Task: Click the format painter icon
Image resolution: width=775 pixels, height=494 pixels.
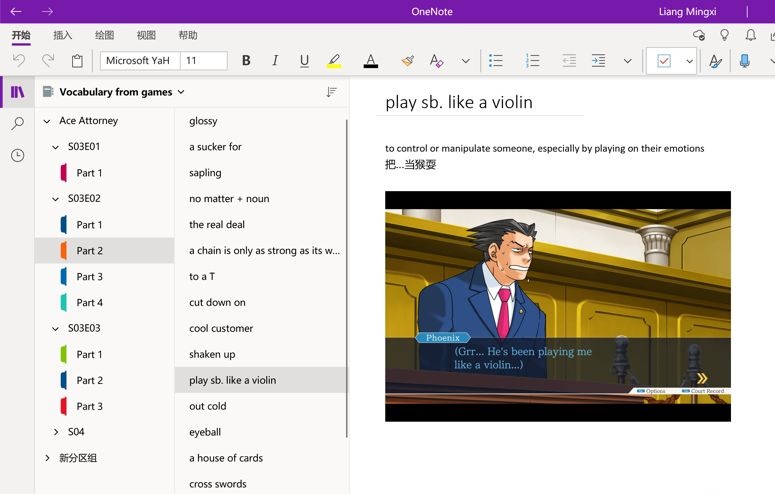Action: [x=407, y=61]
